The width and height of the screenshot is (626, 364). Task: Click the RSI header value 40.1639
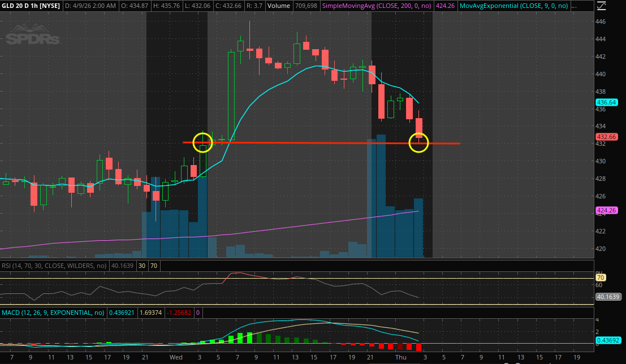122,266
